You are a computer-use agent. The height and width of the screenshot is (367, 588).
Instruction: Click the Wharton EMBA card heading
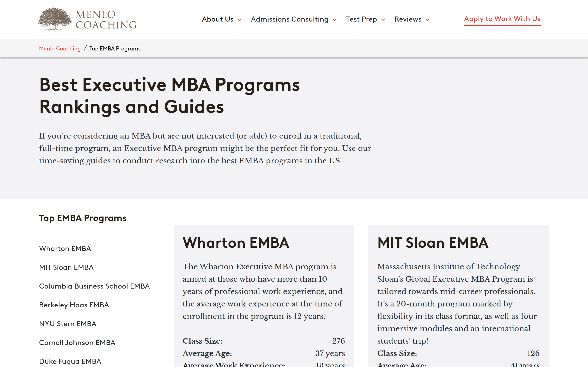pyautogui.click(x=236, y=243)
